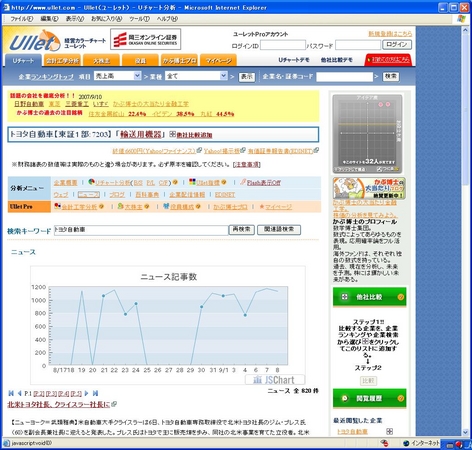Click the plus icon before 他社比較追加
The height and width of the screenshot is (450, 472).
click(172, 134)
